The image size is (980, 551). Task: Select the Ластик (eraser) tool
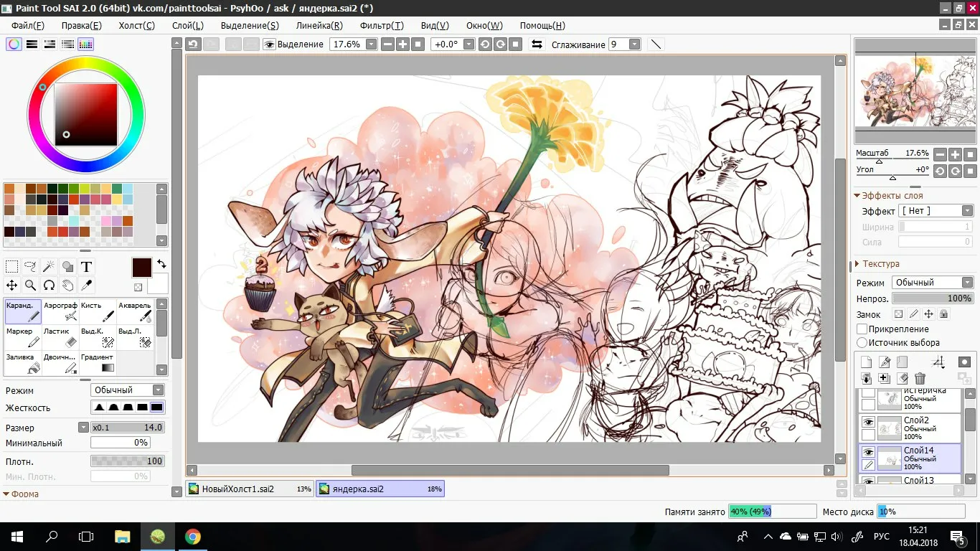click(x=60, y=337)
